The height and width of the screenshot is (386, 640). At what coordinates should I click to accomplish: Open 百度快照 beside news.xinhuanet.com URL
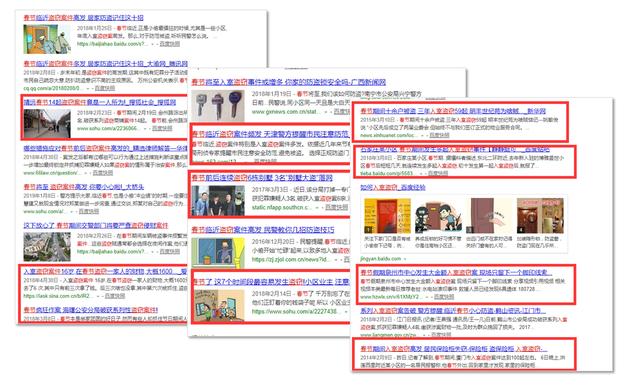click(x=439, y=135)
